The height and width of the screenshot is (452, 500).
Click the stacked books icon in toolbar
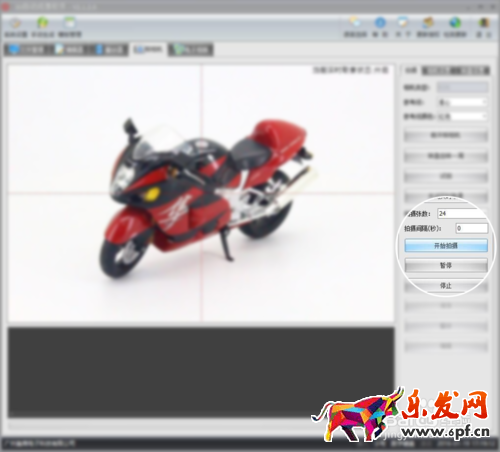coord(428,23)
